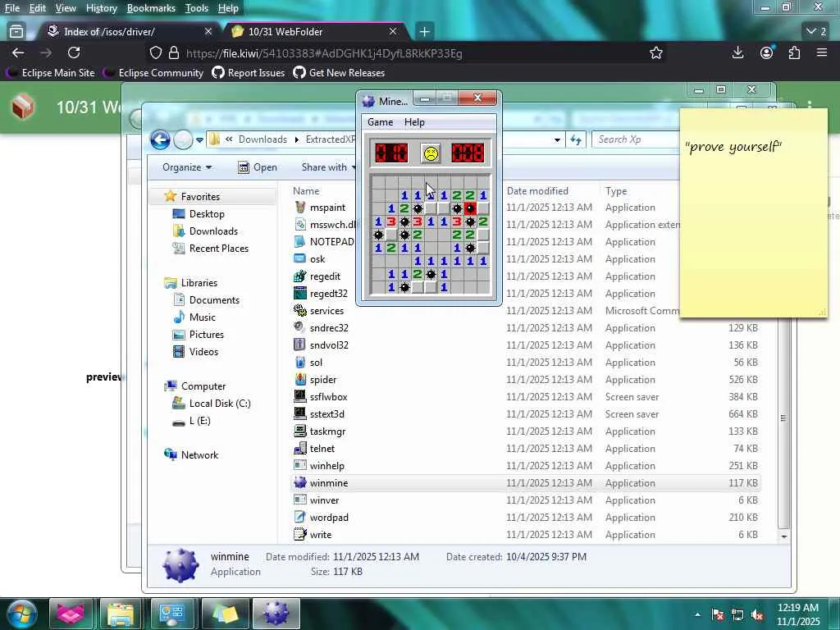Select the mspaint file icon
This screenshot has height=630, width=840.
300,208
